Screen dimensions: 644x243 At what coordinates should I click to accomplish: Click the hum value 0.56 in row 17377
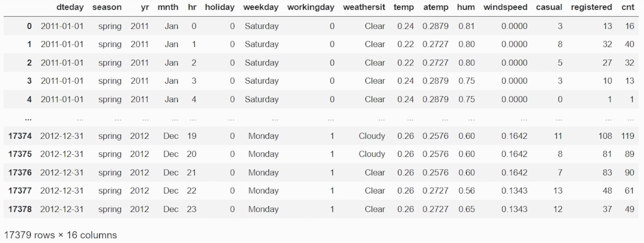[467, 191]
